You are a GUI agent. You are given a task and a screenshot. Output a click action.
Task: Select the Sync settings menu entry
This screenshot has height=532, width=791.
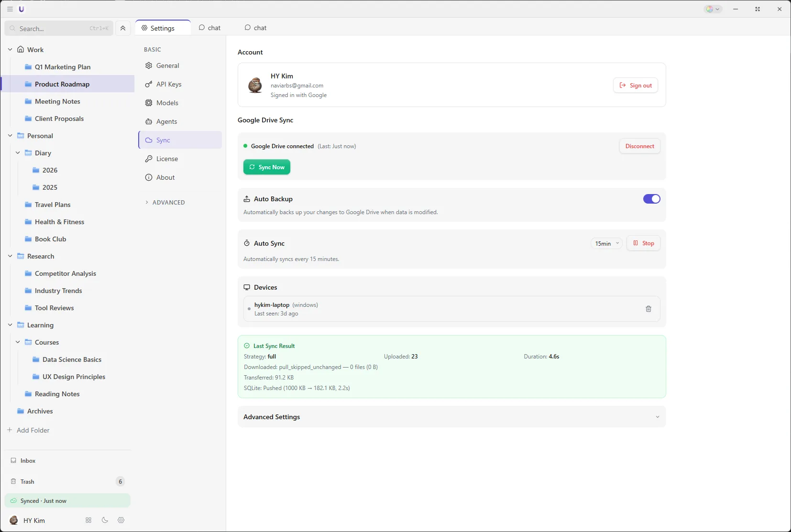[x=164, y=140]
